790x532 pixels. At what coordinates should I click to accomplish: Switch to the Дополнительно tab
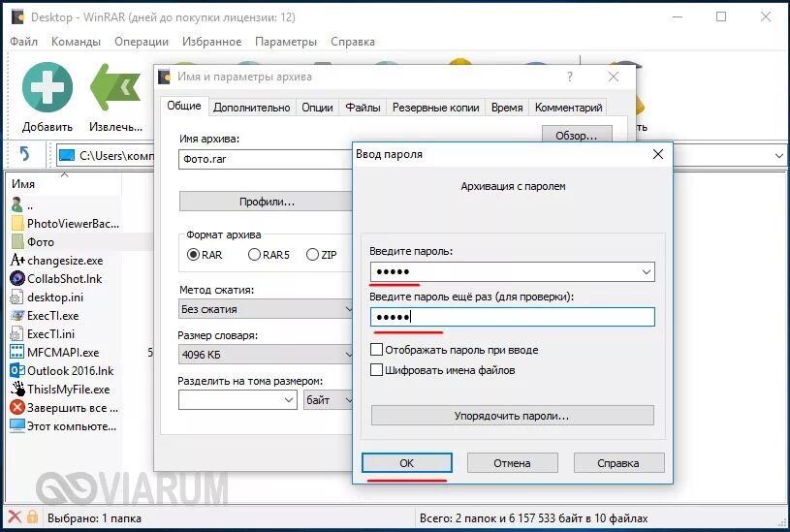coord(251,108)
